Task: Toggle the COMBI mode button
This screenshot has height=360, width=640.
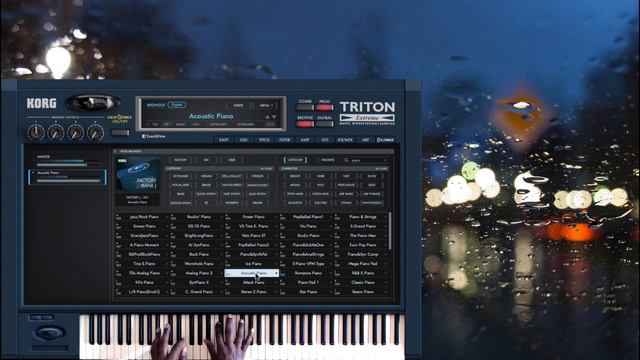Action: [305, 107]
